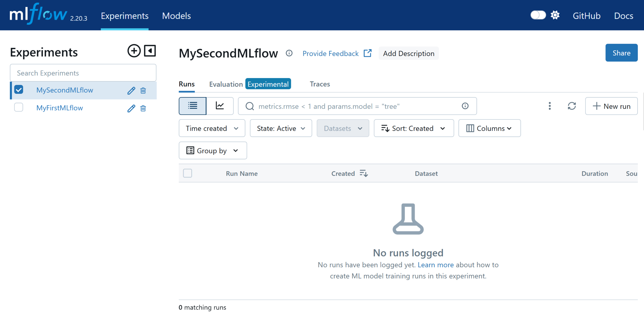The image size is (644, 312).
Task: Follow the Learn more link
Action: (436, 265)
